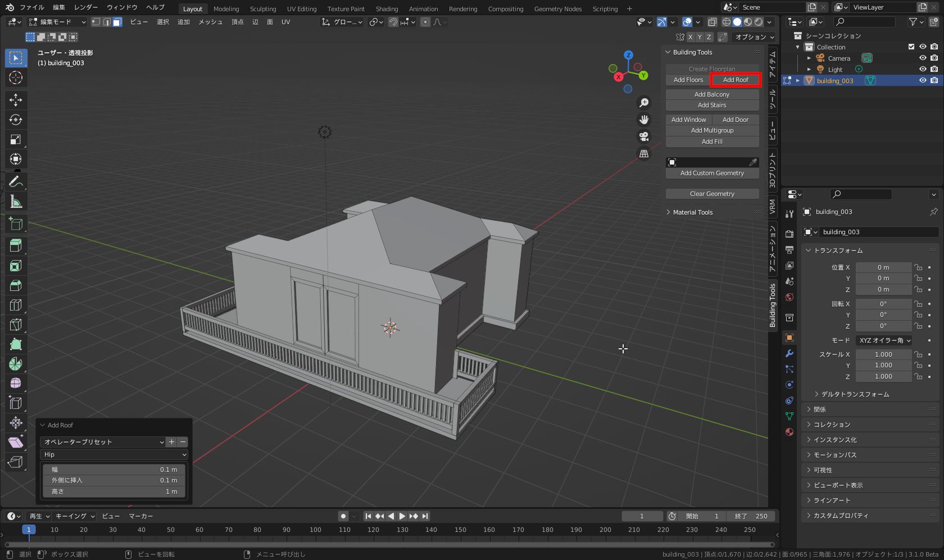Click the Clear Geometry button
This screenshot has height=560, width=944.
pos(712,193)
